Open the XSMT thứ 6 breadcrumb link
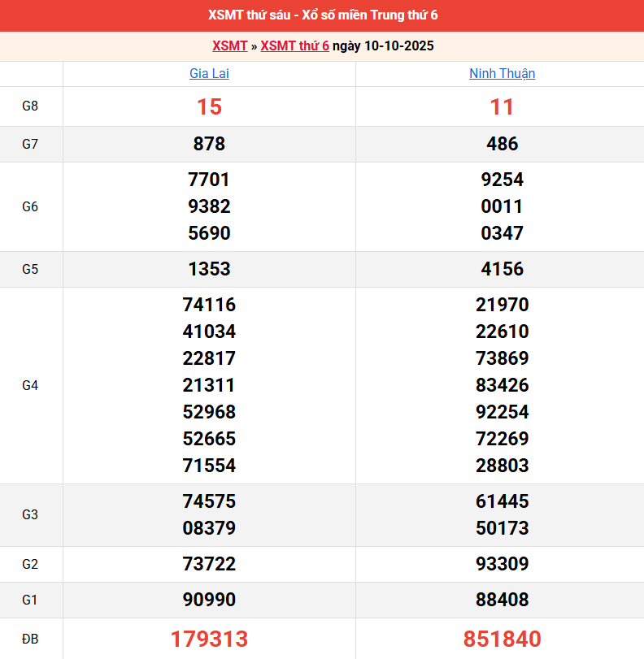Screen dimensions: 644x659 tap(294, 46)
